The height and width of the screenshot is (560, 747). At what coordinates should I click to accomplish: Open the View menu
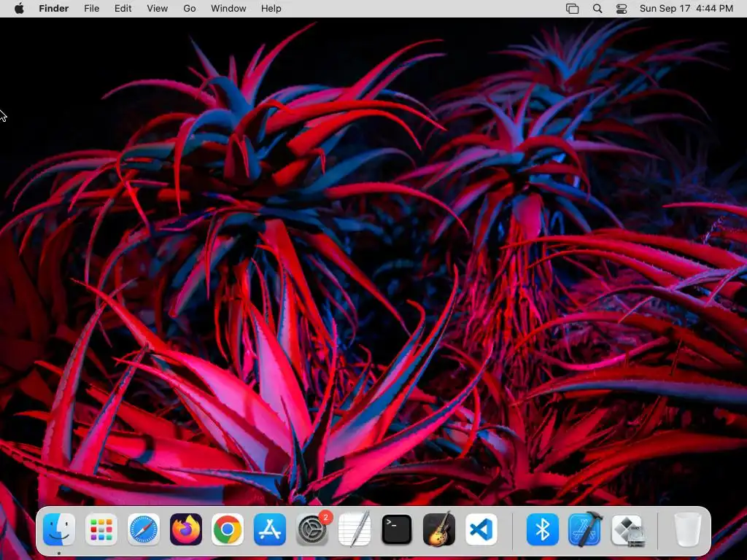158,9
